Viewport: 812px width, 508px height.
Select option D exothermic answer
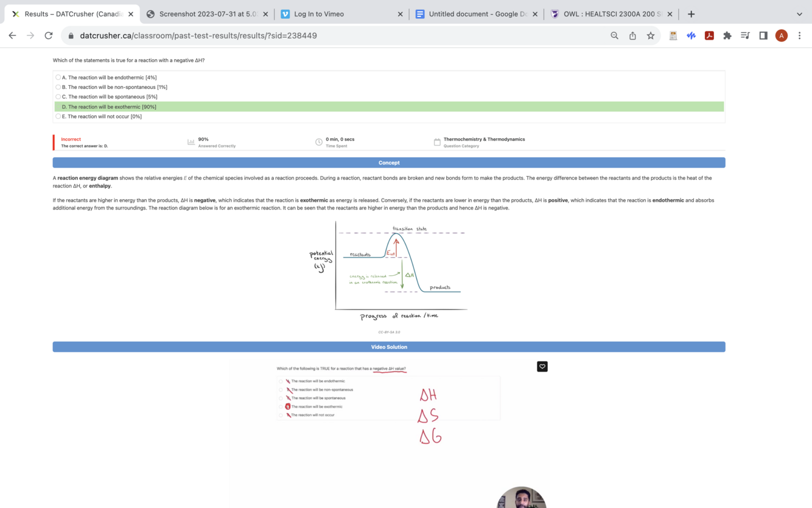(389, 107)
